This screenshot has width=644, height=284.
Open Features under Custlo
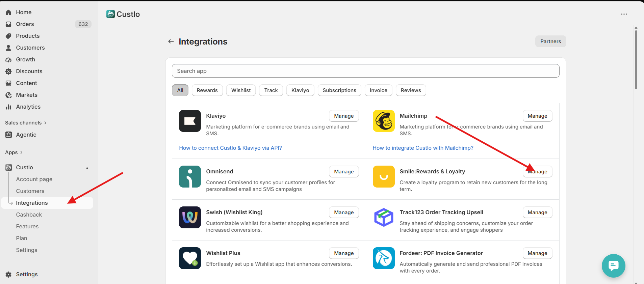point(27,227)
